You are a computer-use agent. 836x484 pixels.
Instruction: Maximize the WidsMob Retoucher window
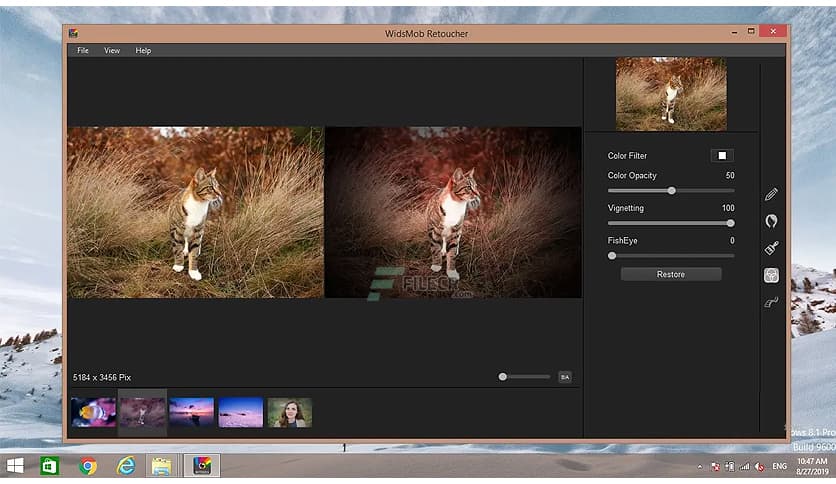751,31
